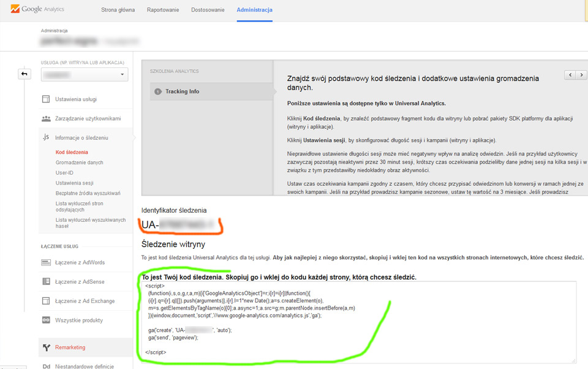
Task: Open Łączenie z Ad Exchange
Action: point(85,301)
